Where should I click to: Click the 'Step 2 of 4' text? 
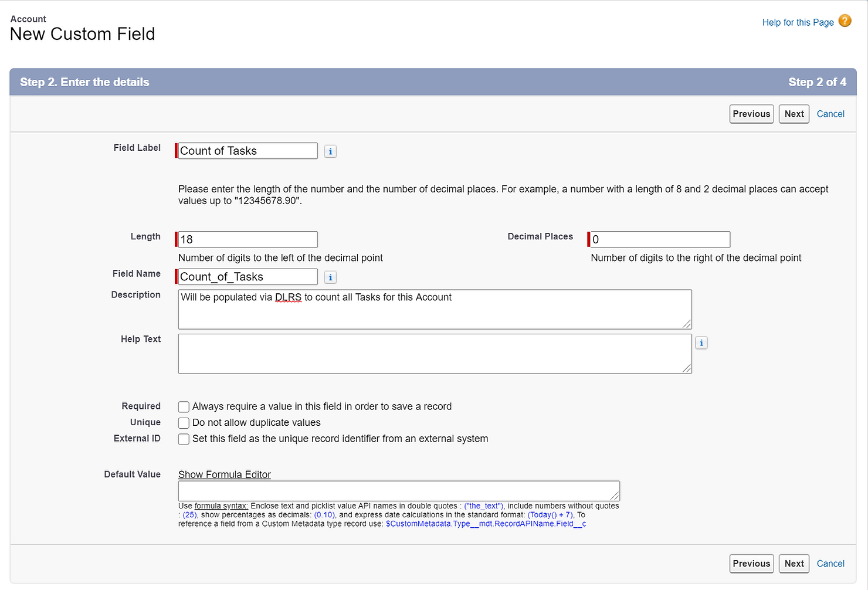click(x=817, y=82)
